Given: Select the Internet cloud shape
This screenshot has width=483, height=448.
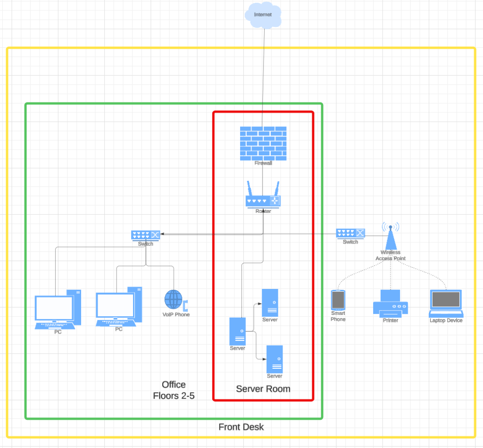Looking at the screenshot, I should [x=263, y=14].
